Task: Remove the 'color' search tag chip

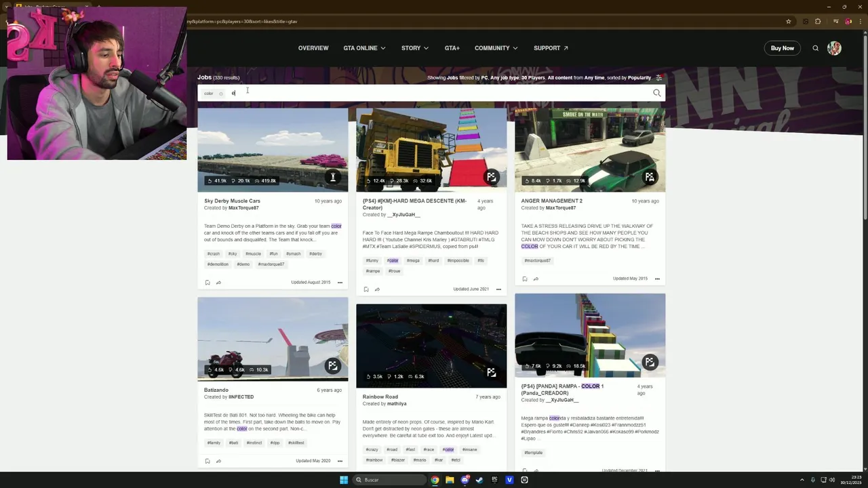Action: 221,94
